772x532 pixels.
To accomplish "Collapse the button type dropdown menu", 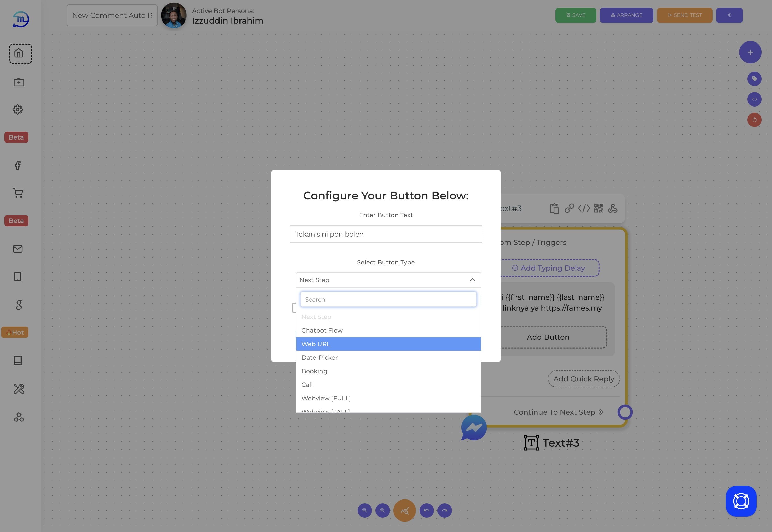I will pyautogui.click(x=472, y=279).
